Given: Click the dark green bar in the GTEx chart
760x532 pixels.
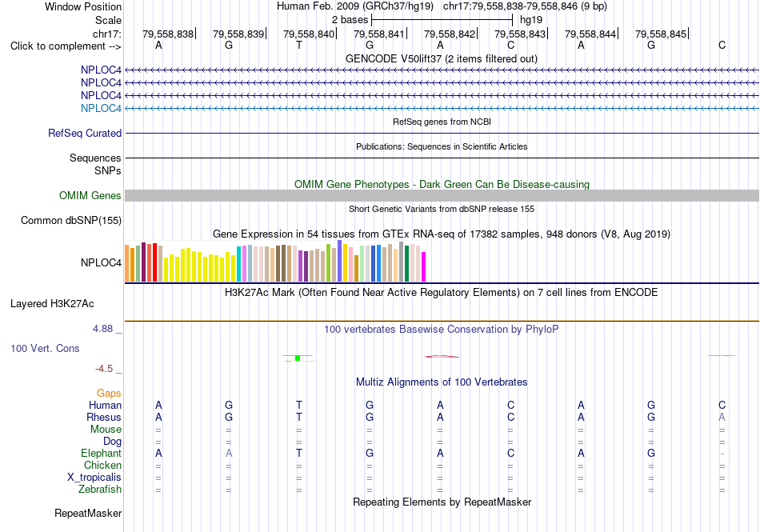Looking at the screenshot, I should tap(406, 263).
